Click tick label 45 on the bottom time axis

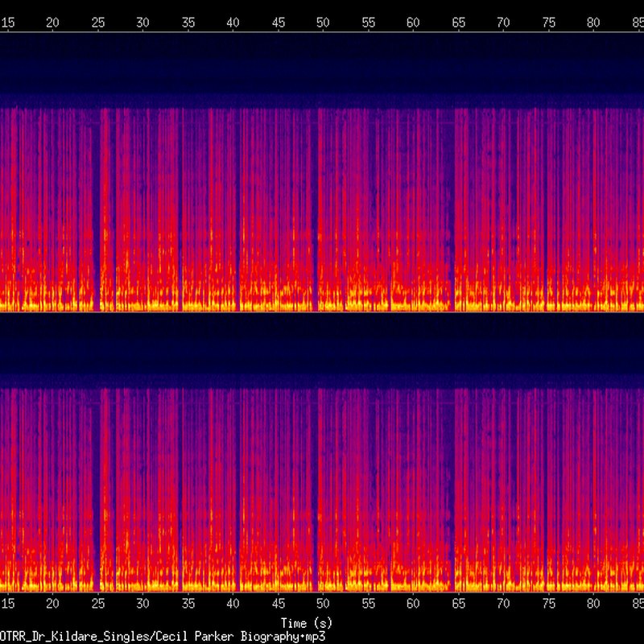click(279, 603)
